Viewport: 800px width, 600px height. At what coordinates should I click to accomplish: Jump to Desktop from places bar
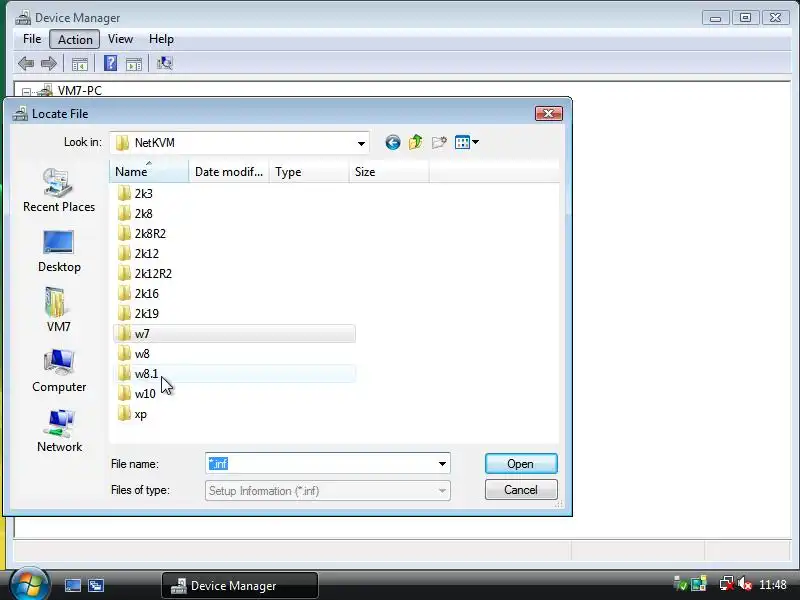[59, 252]
